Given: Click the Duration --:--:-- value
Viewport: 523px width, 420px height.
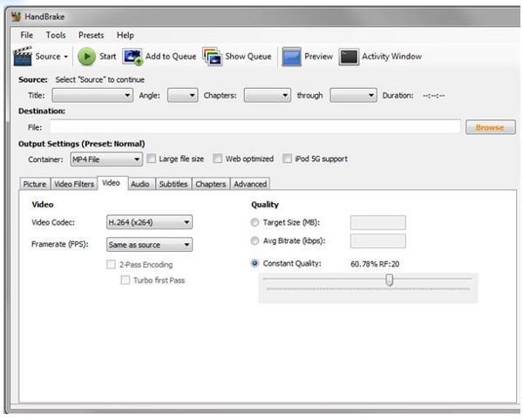Looking at the screenshot, I should [433, 96].
